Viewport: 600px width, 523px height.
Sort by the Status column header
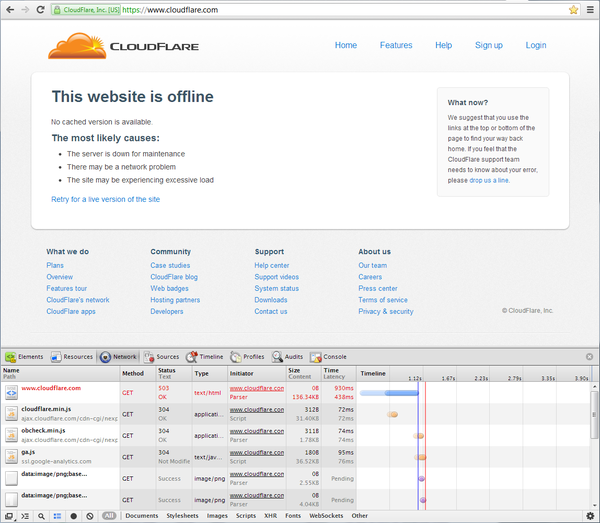pos(174,373)
